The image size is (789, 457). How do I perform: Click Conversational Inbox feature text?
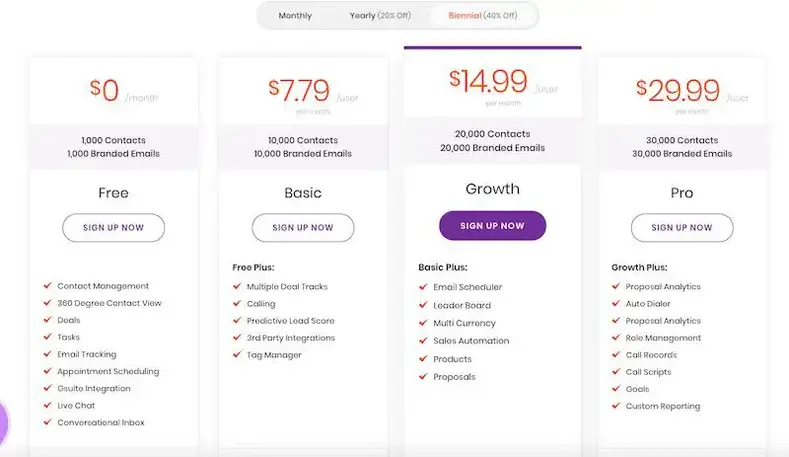click(x=101, y=422)
